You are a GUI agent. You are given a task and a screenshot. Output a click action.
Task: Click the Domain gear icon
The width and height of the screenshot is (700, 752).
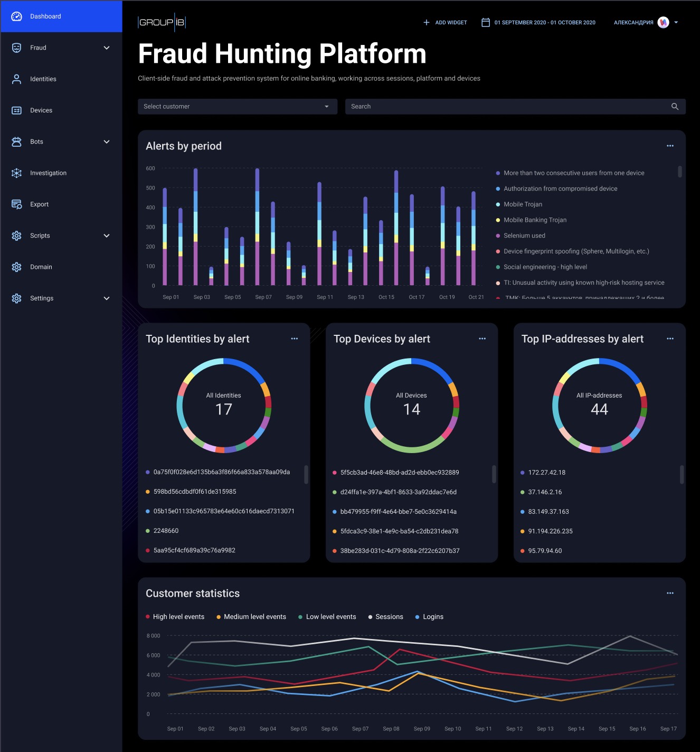17,267
